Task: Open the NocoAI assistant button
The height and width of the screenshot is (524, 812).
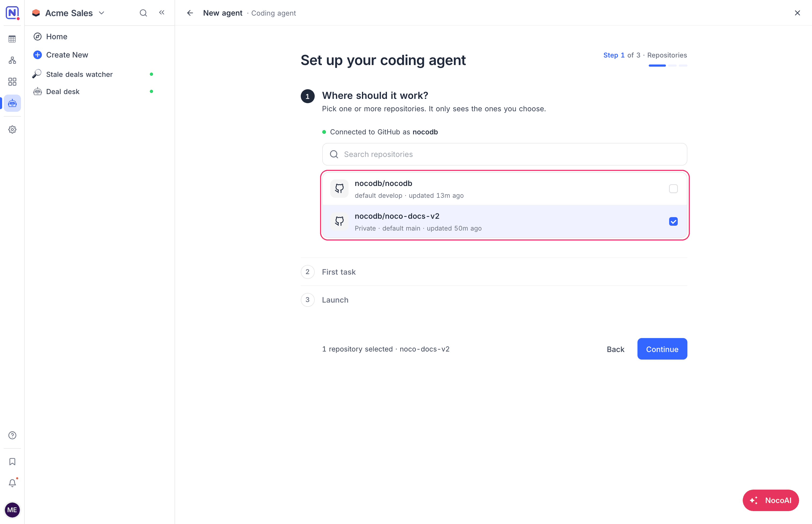Action: click(x=771, y=500)
